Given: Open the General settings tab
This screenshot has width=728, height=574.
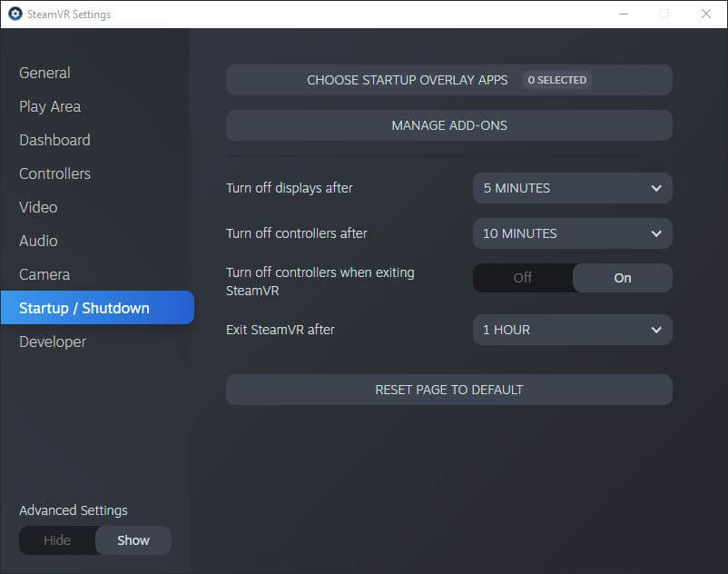Looking at the screenshot, I should point(44,73).
